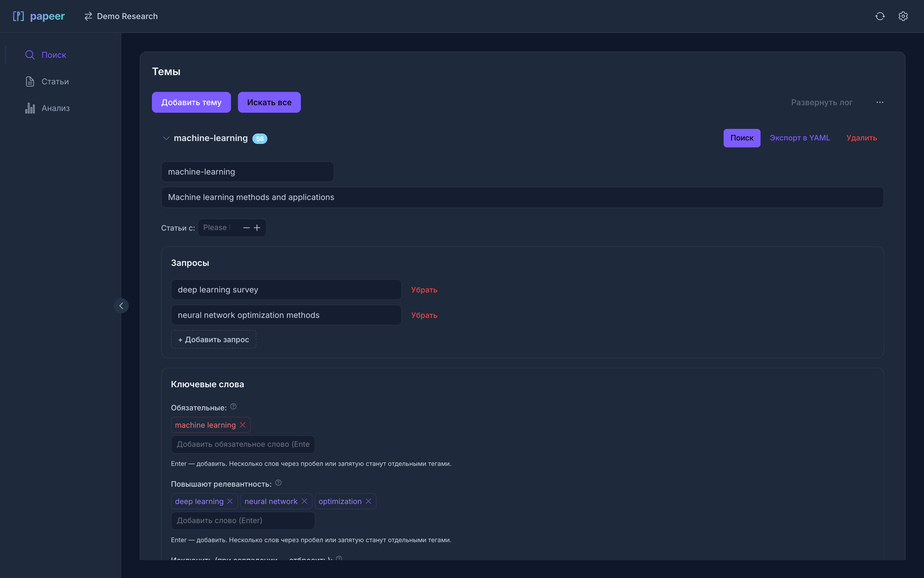Click the refresh sync icon in header
Viewport: 924px width, 578px height.
click(x=880, y=16)
